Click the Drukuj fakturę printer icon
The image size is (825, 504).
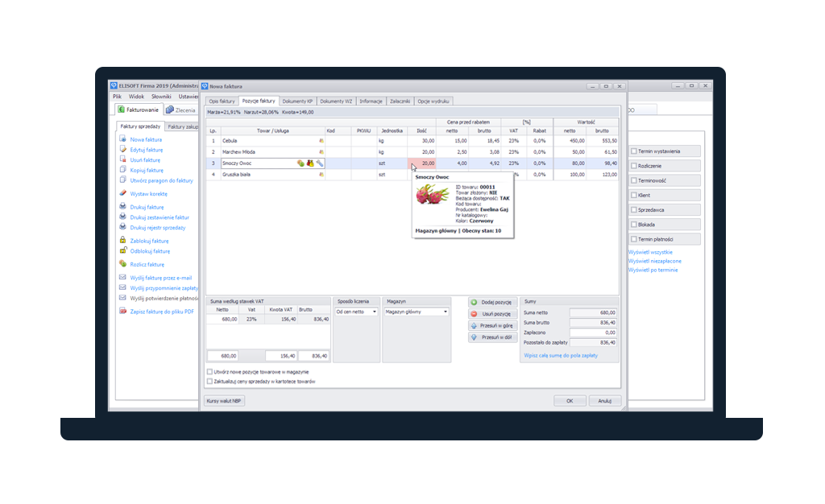coord(122,207)
